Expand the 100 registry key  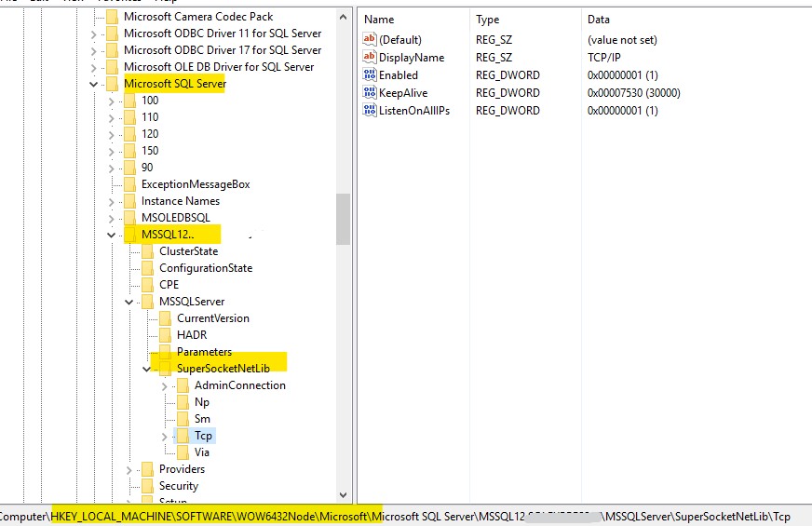point(112,102)
